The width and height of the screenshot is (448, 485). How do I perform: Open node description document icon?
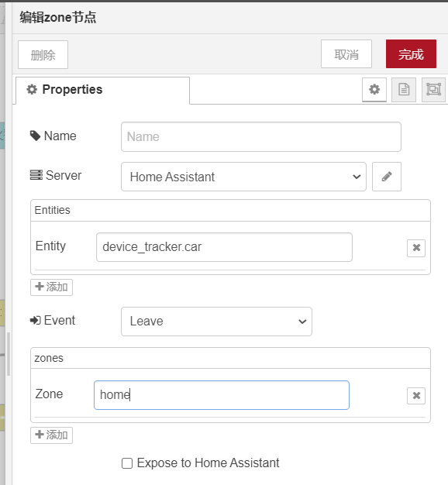point(404,90)
